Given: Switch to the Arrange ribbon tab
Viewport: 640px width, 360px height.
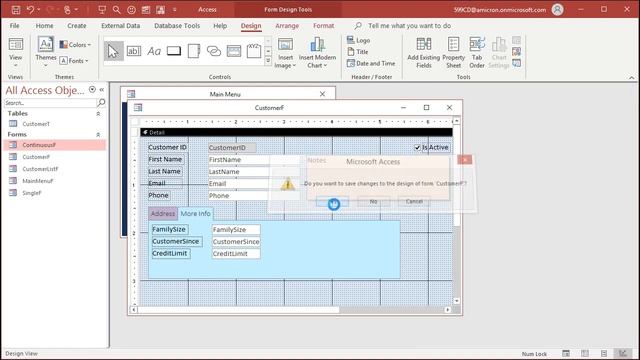Looking at the screenshot, I should [287, 26].
